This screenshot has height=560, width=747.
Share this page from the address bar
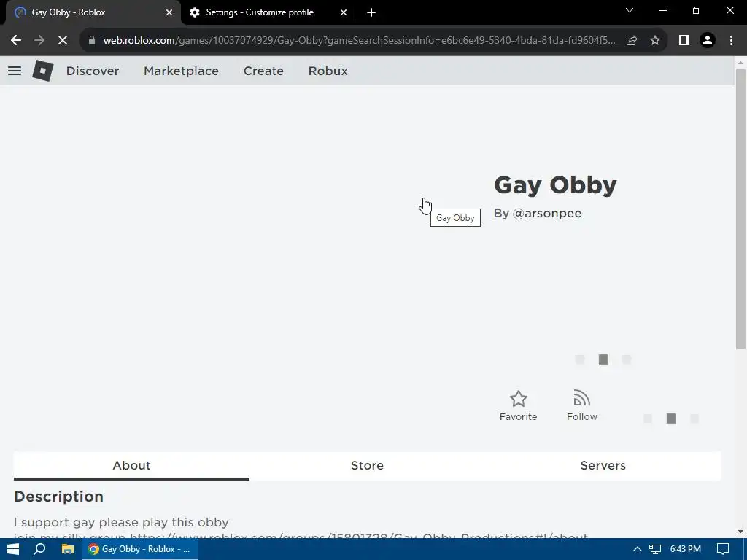[x=632, y=41]
